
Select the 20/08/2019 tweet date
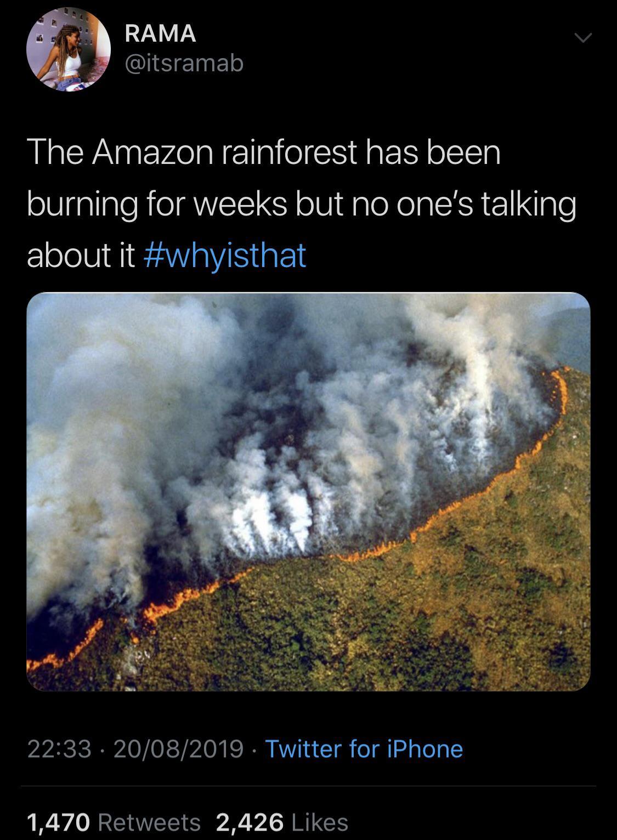[178, 749]
